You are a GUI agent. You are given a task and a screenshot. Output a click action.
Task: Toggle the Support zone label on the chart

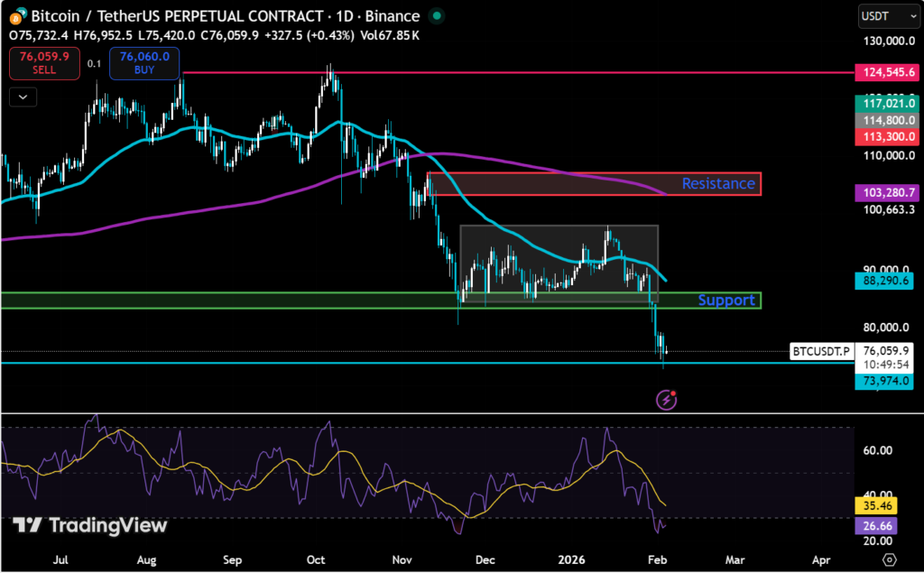727,300
